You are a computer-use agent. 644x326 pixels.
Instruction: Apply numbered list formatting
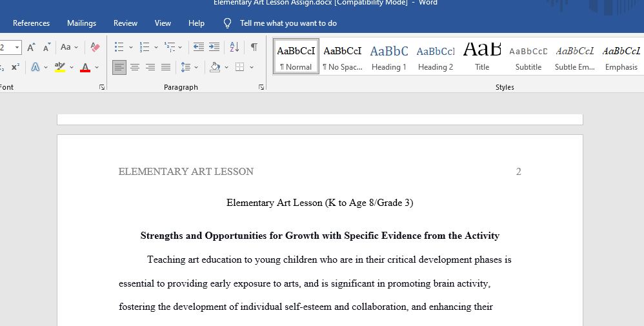point(144,47)
